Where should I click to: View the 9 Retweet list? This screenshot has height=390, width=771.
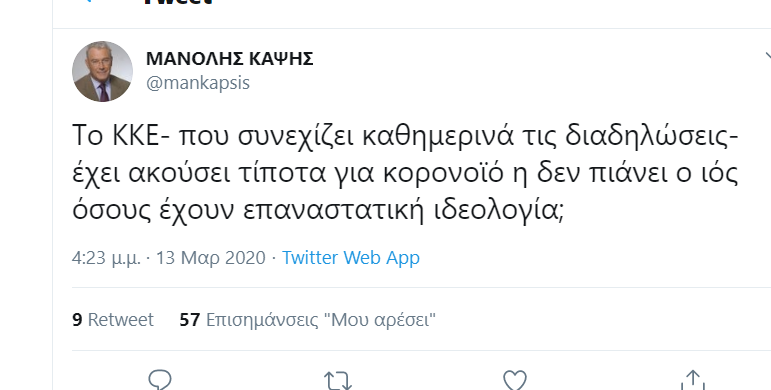tap(113, 320)
